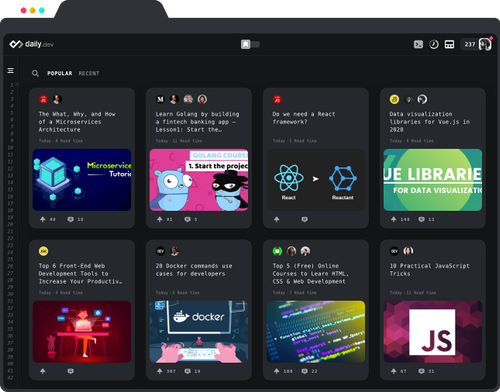This screenshot has height=392, width=500.
Task: Click the Microservices Tutorial thumbnail
Action: 82,180
